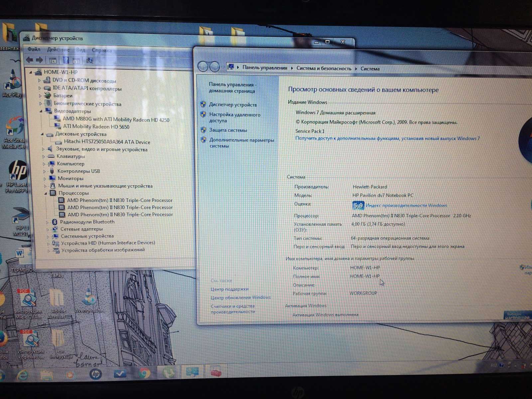
Task: Click the forward navigation button in System window
Action: tap(214, 67)
